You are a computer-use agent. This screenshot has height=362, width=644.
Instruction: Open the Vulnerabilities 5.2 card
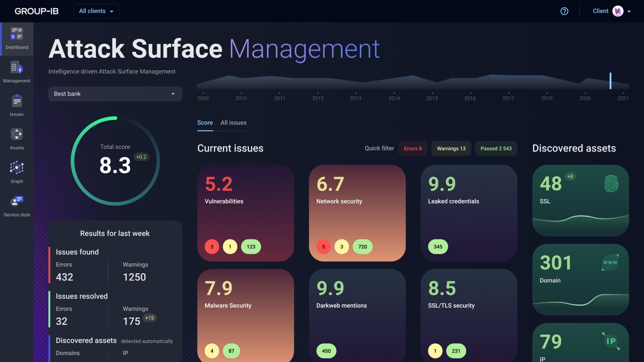point(246,213)
